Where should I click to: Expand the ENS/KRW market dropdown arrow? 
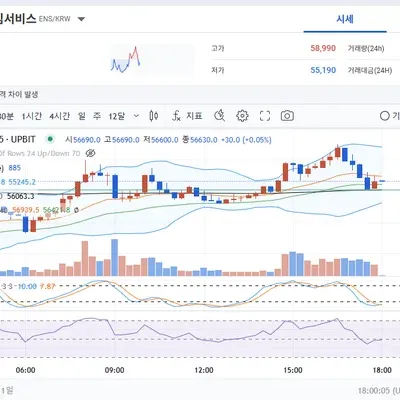[x=81, y=19]
